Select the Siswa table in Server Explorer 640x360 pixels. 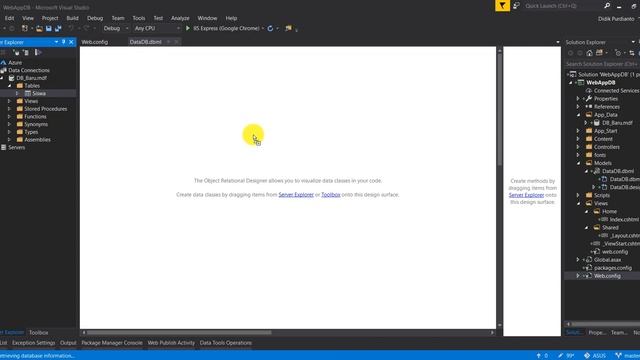click(38, 93)
